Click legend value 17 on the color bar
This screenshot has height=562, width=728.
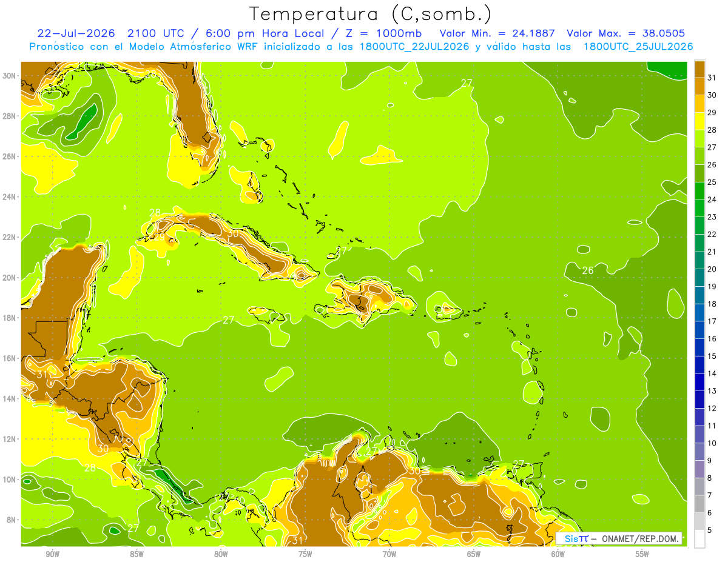pos(712,321)
